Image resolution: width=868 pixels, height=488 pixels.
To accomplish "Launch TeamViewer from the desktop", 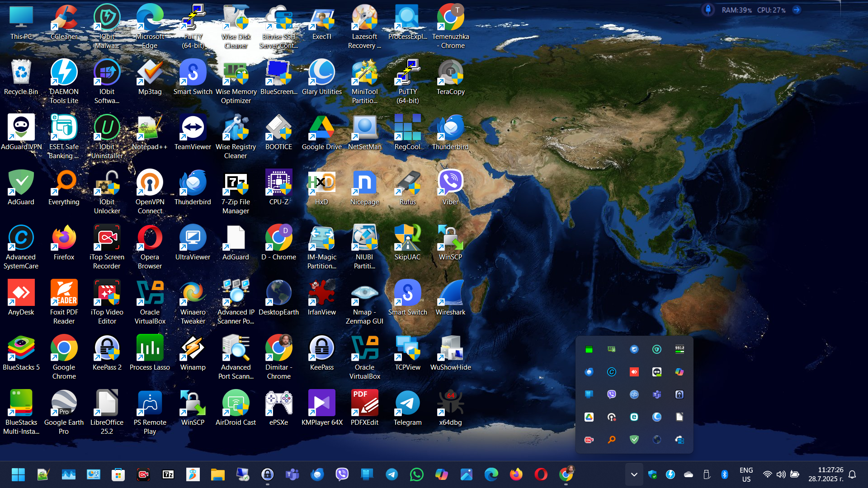I will [193, 133].
